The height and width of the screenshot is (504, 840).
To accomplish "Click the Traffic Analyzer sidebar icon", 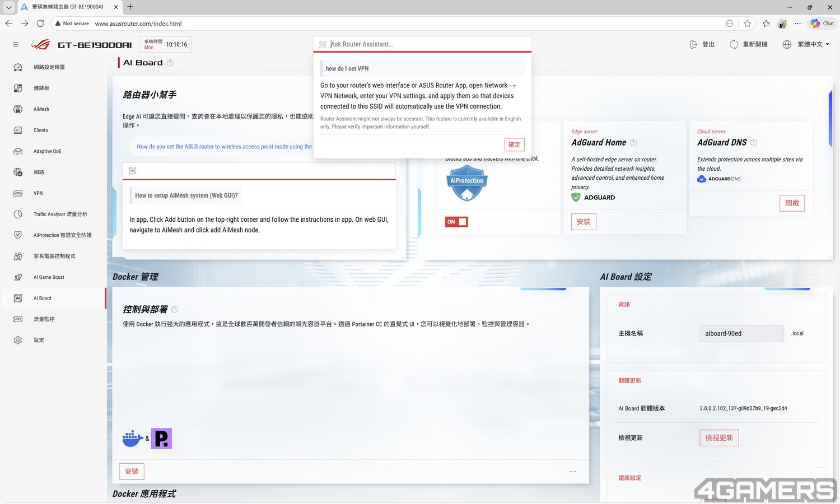I will point(18,214).
